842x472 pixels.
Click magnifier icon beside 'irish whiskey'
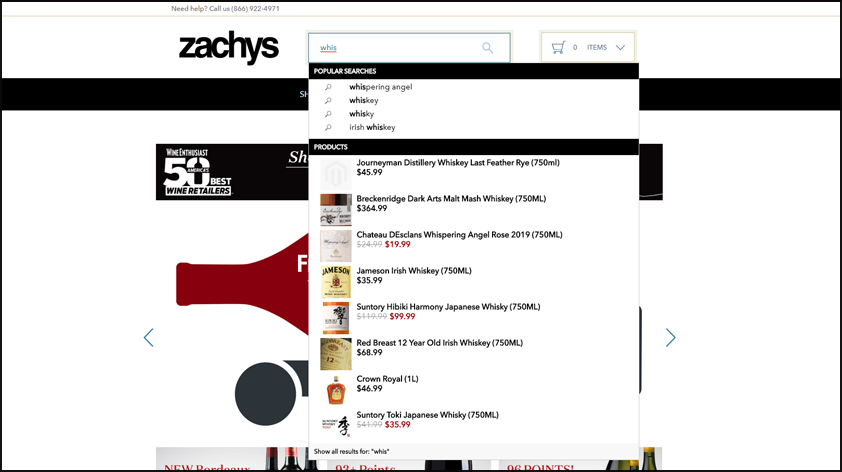[328, 127]
